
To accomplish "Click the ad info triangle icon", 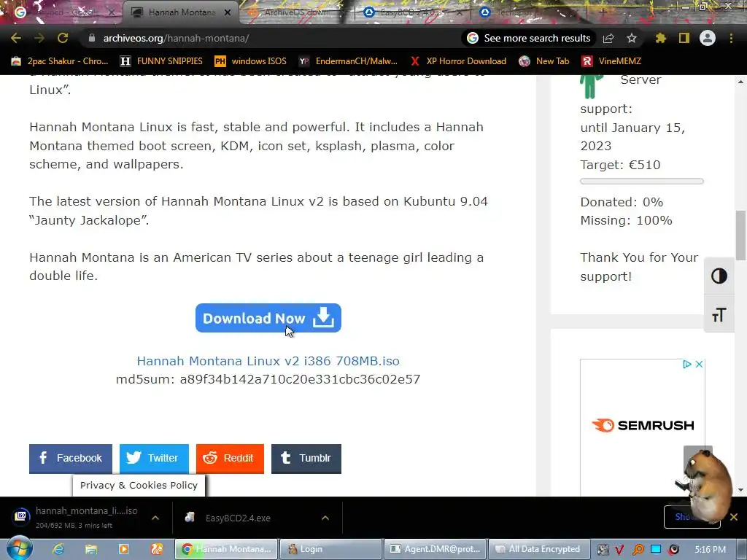I will [x=687, y=365].
